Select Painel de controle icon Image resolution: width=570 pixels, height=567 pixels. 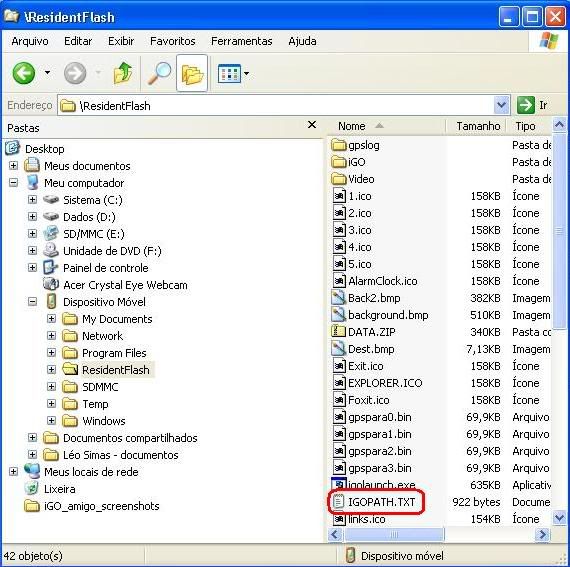click(x=51, y=268)
